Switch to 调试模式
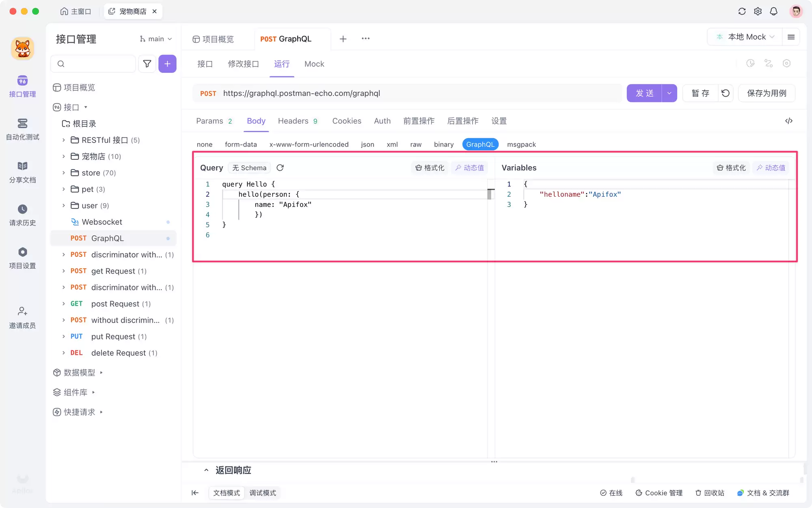Viewport: 812px width, 508px height. point(263,493)
